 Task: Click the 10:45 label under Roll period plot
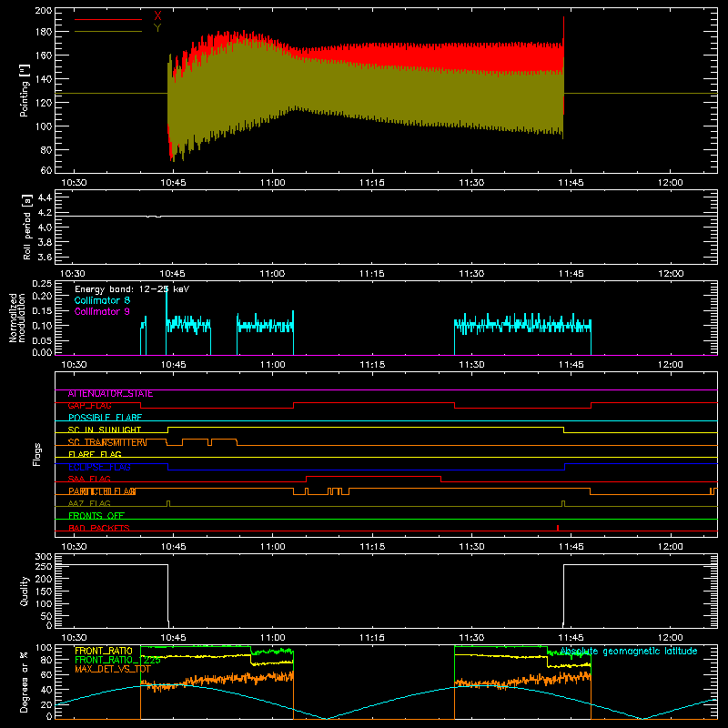(x=173, y=274)
